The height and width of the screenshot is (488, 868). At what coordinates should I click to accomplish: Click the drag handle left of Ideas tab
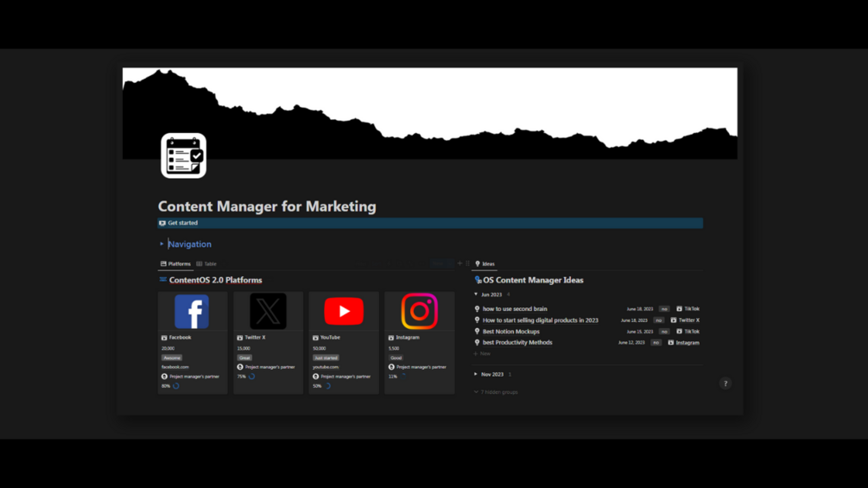468,263
